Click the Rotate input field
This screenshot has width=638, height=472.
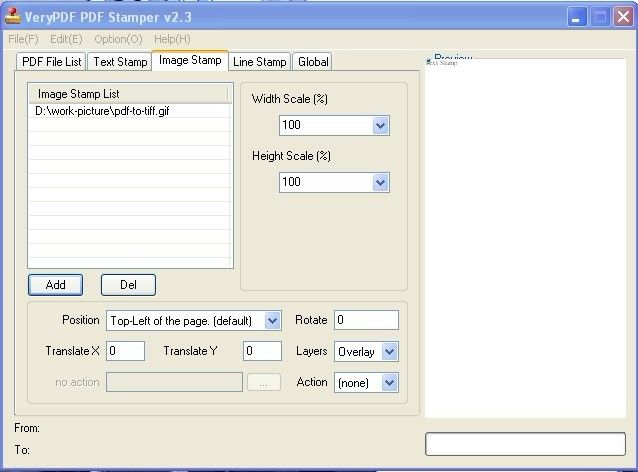366,320
